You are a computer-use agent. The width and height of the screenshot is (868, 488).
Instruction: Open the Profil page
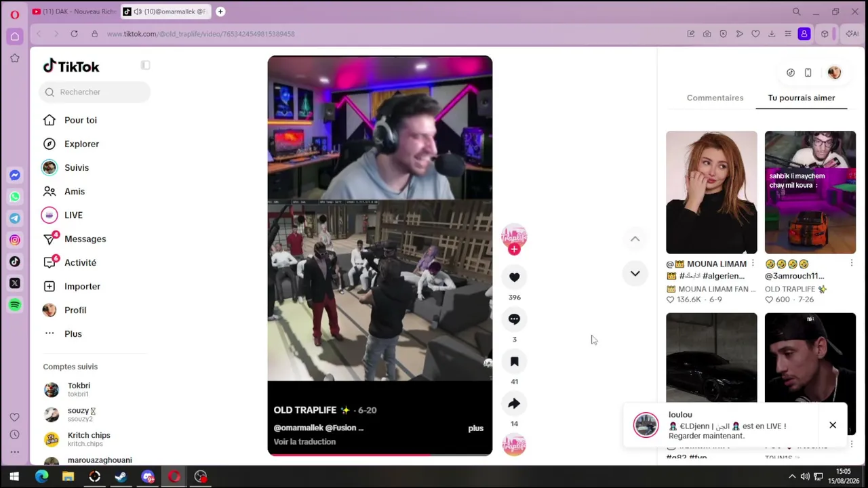[75, 310]
